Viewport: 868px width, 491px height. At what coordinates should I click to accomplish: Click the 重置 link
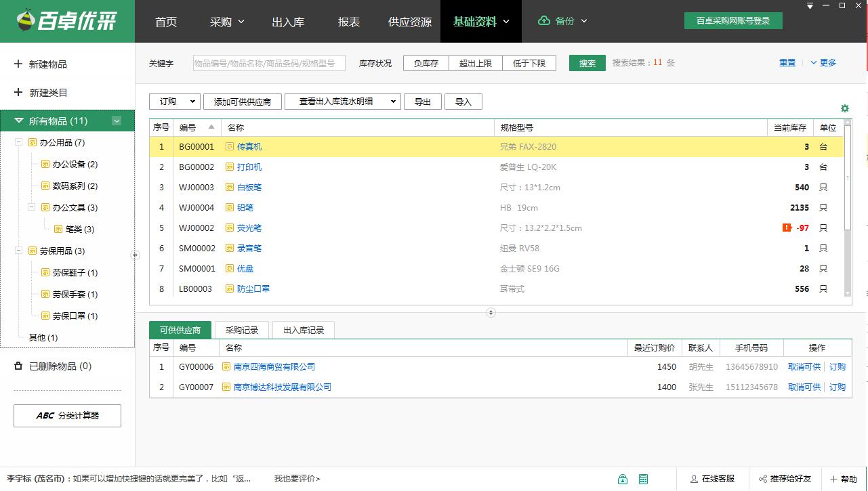click(x=787, y=62)
